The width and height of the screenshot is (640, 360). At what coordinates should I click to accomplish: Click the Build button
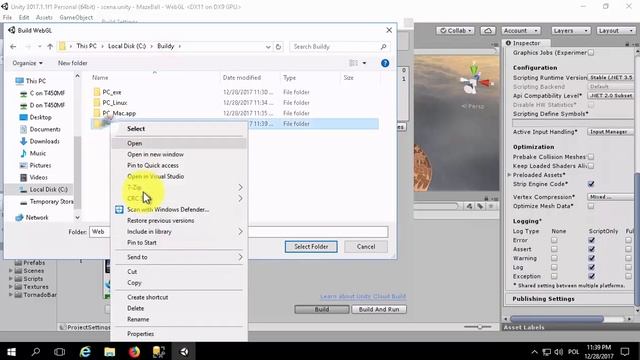pos(322,309)
